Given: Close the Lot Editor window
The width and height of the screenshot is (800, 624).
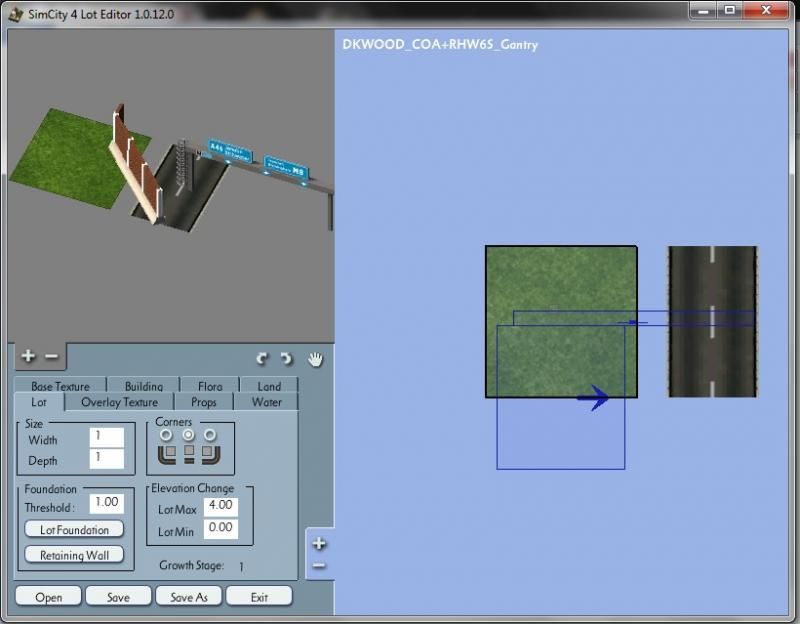Looking at the screenshot, I should pos(766,11).
